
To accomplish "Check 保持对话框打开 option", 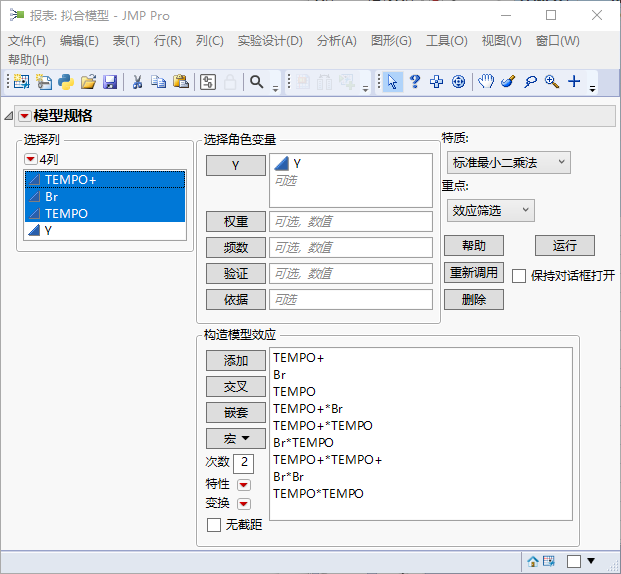I will [x=519, y=276].
